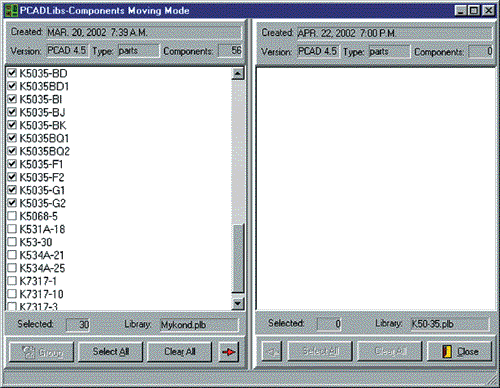The image size is (500, 388).
Task: Maximize the PCADLibs window
Action: tap(474, 11)
